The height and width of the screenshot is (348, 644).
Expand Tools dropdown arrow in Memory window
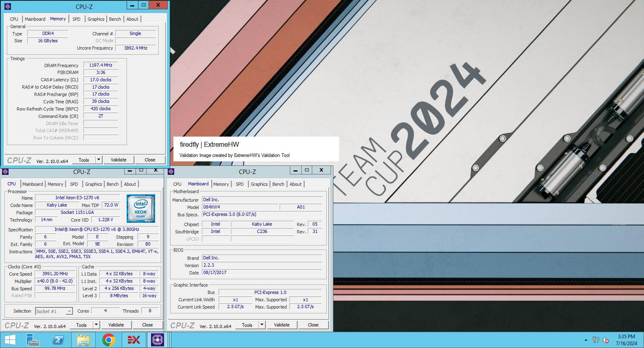[x=99, y=160]
